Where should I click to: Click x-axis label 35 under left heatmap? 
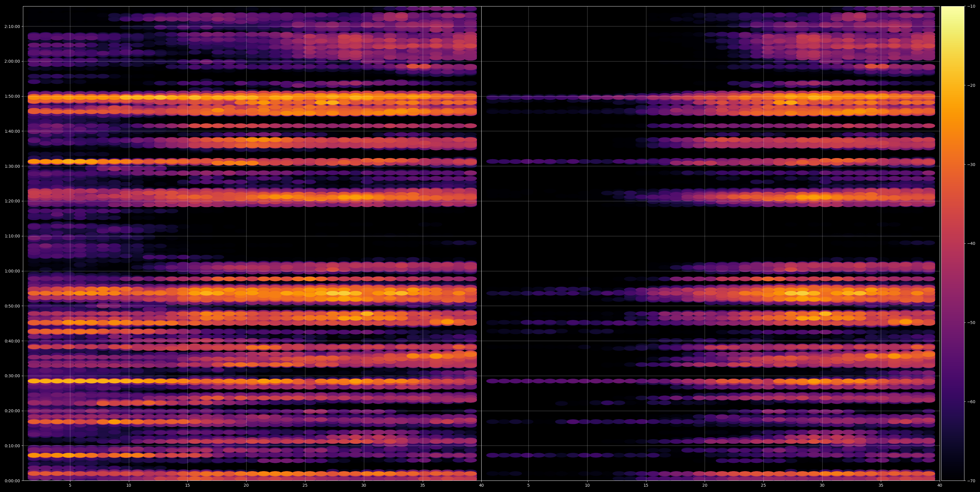pos(423,486)
